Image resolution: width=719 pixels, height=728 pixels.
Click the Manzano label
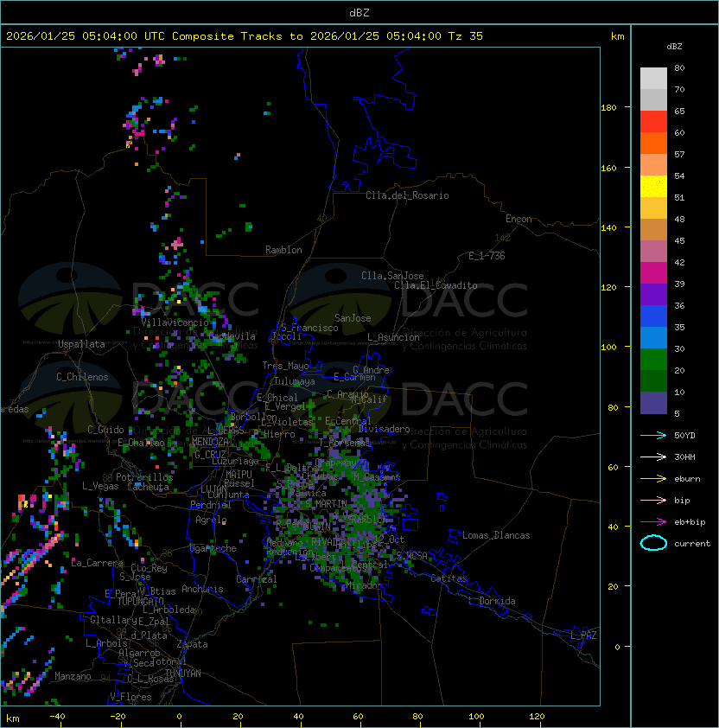pos(73,676)
